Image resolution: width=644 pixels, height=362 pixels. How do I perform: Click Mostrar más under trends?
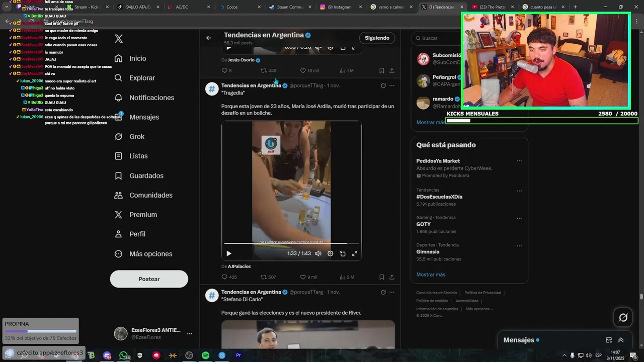(431, 275)
